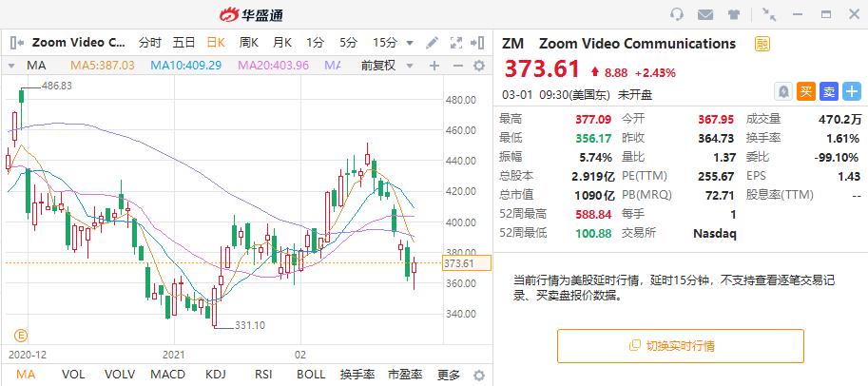Switch to 五日 five-day chart
The height and width of the screenshot is (386, 868).
[183, 43]
